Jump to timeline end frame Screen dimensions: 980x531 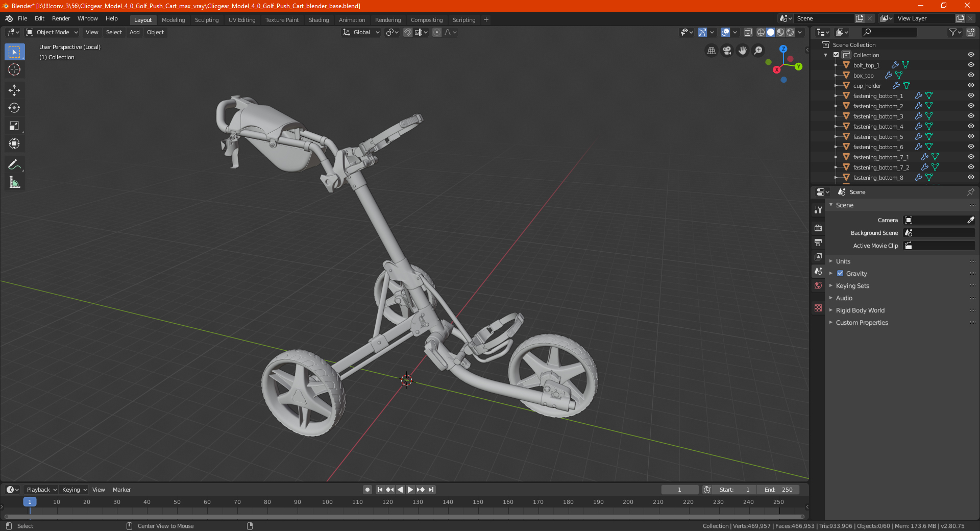point(431,490)
